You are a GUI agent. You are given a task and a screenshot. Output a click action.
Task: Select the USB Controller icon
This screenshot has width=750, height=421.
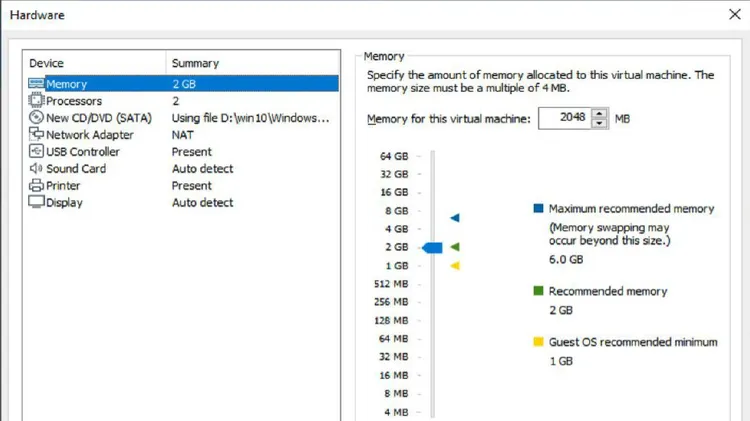tap(36, 151)
